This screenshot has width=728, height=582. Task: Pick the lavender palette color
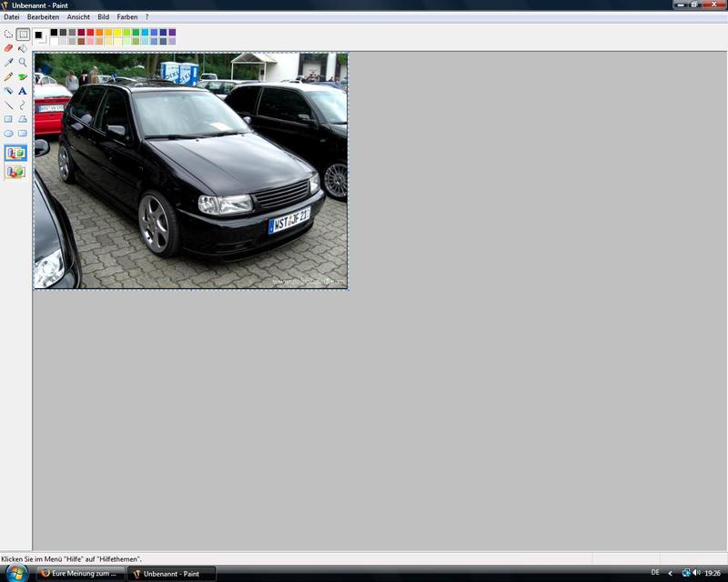click(172, 41)
